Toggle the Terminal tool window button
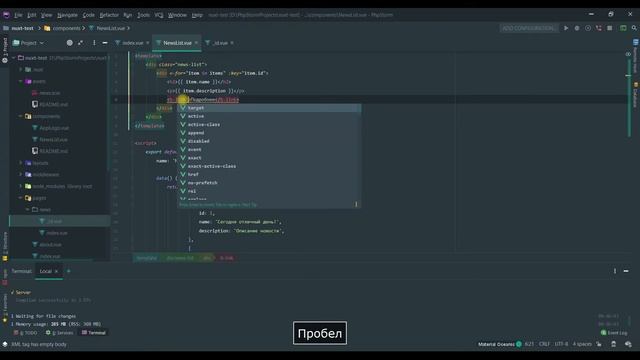Image resolution: width=640 pixels, height=360 pixels. coord(94,333)
